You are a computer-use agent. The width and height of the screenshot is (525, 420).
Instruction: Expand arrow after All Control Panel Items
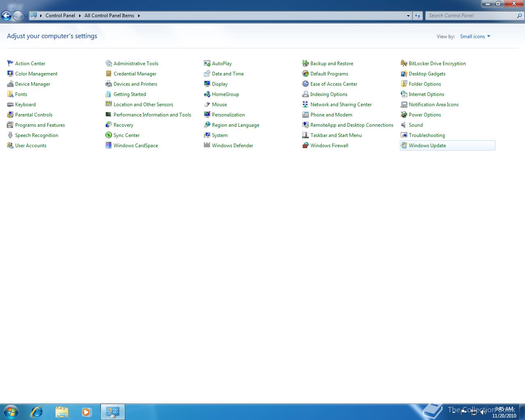click(139, 16)
